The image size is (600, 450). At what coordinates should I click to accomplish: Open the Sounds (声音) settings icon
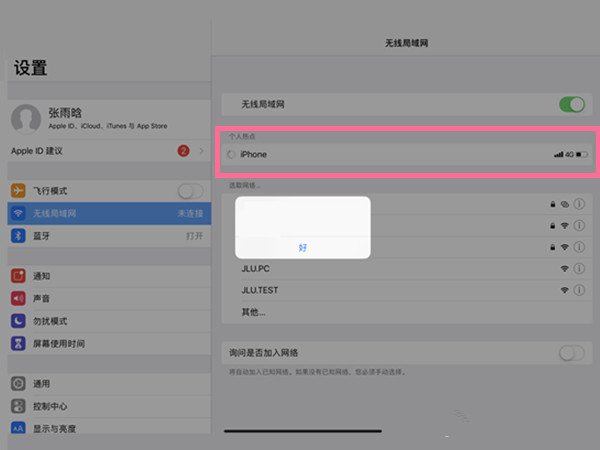point(18,297)
